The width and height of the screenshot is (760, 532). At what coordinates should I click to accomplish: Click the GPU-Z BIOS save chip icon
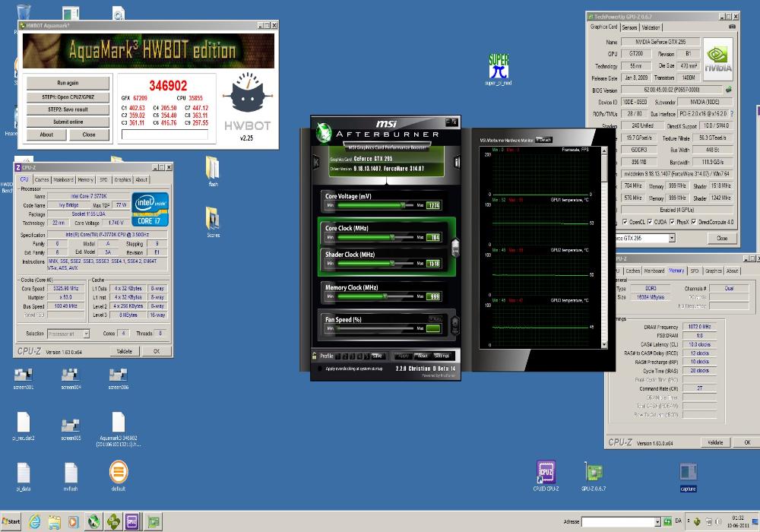click(x=728, y=90)
